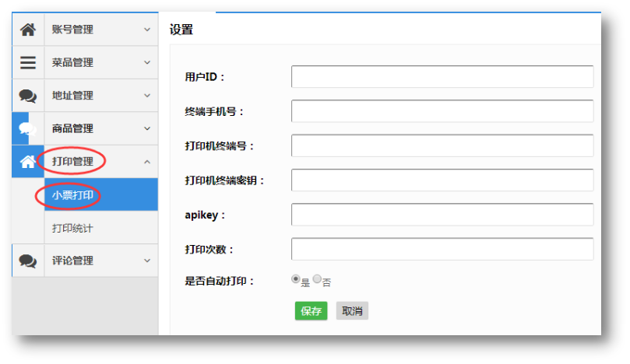
Task: Focus the 用户ID input field
Action: [442, 77]
